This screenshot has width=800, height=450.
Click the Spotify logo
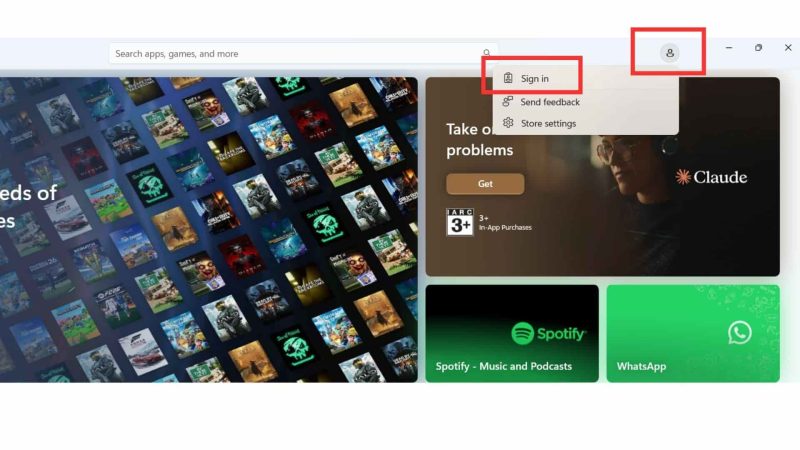[x=548, y=334]
